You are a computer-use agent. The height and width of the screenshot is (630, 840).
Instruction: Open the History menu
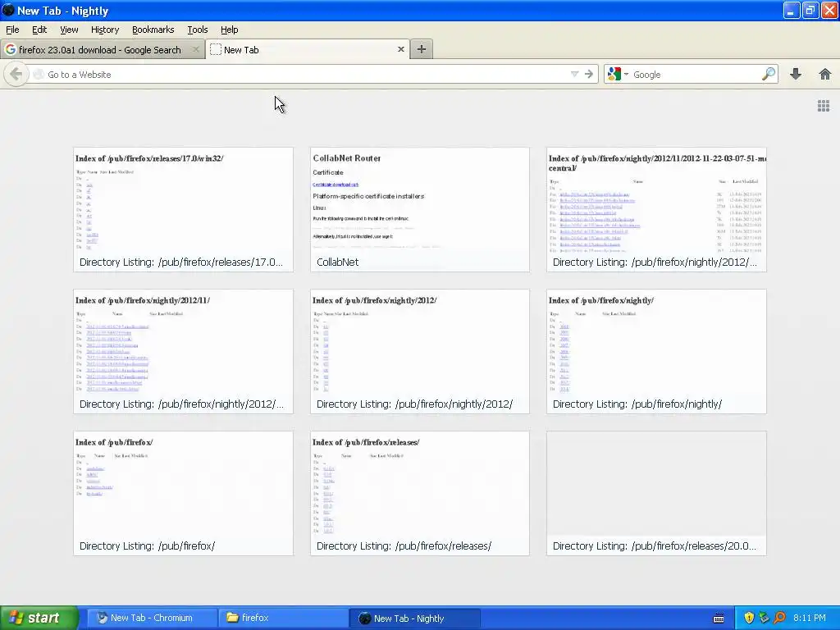[105, 30]
